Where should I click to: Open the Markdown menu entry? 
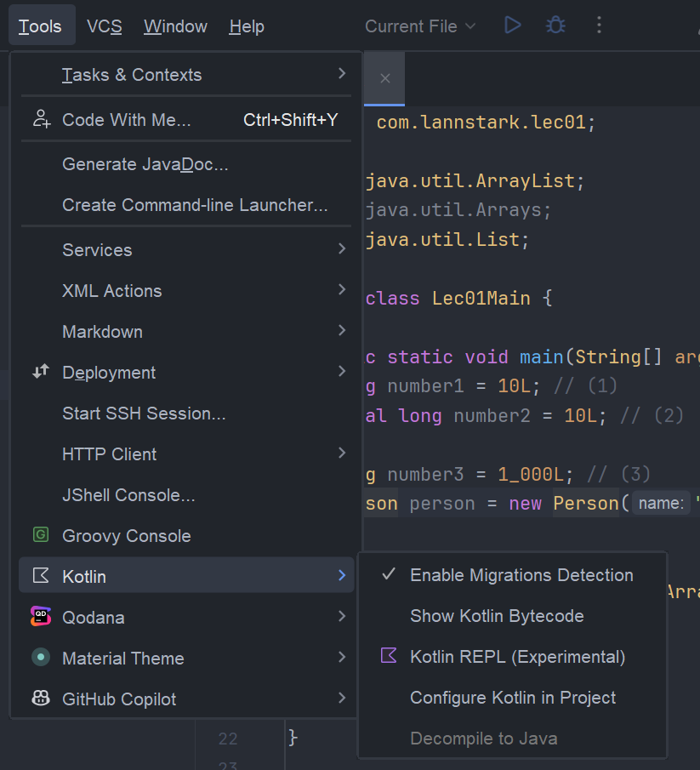tap(186, 332)
